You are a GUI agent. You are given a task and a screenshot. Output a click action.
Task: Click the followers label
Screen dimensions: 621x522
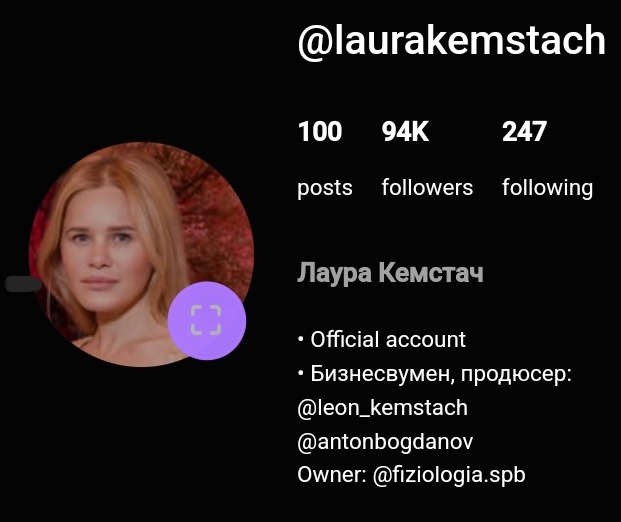[x=427, y=187]
